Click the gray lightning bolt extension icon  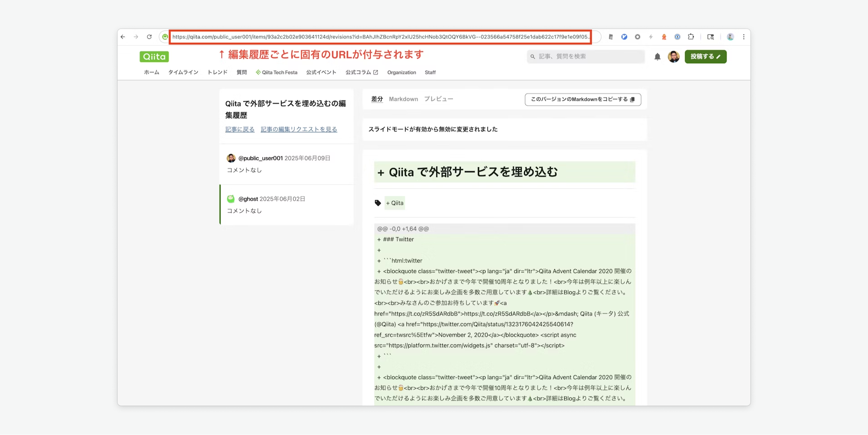pos(651,37)
